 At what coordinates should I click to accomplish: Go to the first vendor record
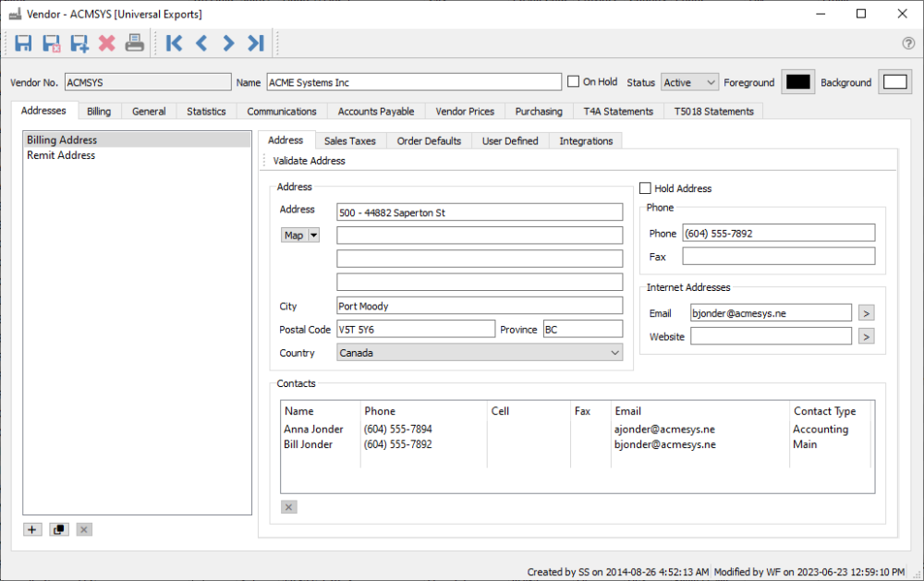pos(174,42)
